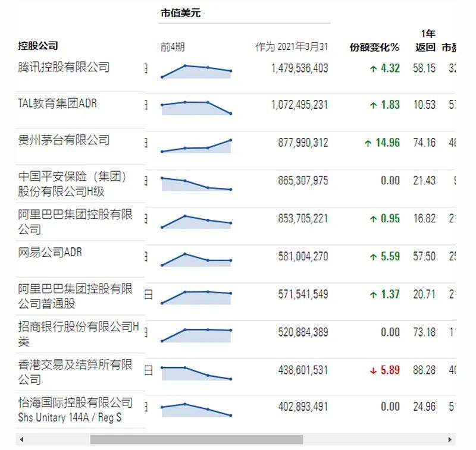Sort by the 份额变化% column header
This screenshot has width=476, height=450.
[x=374, y=47]
